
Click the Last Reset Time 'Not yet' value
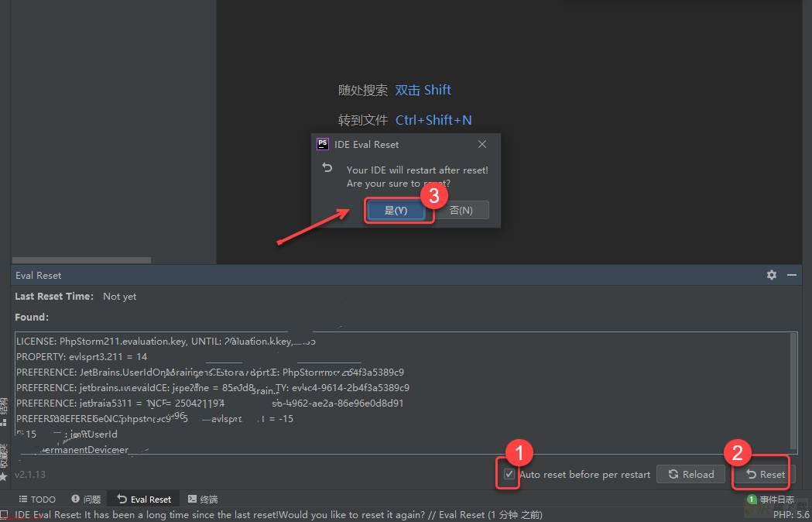(x=120, y=297)
